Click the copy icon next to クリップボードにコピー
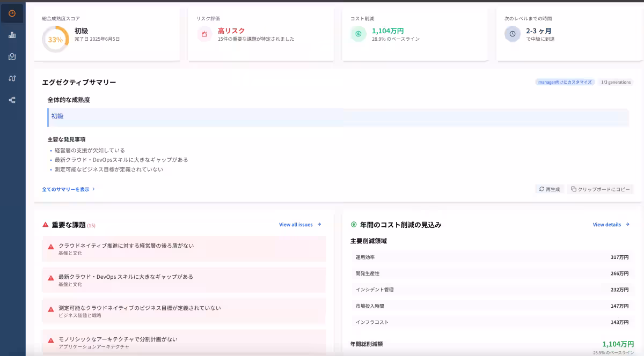The image size is (644, 356). [575, 189]
